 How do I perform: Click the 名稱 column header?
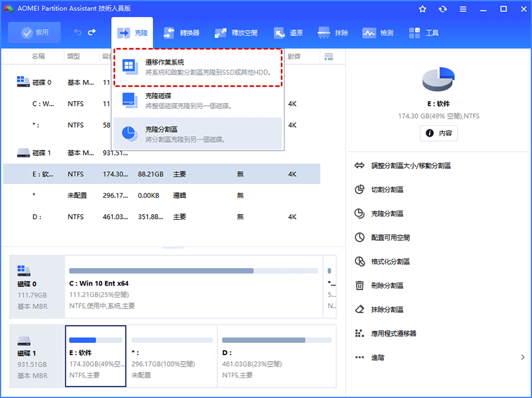pos(38,56)
